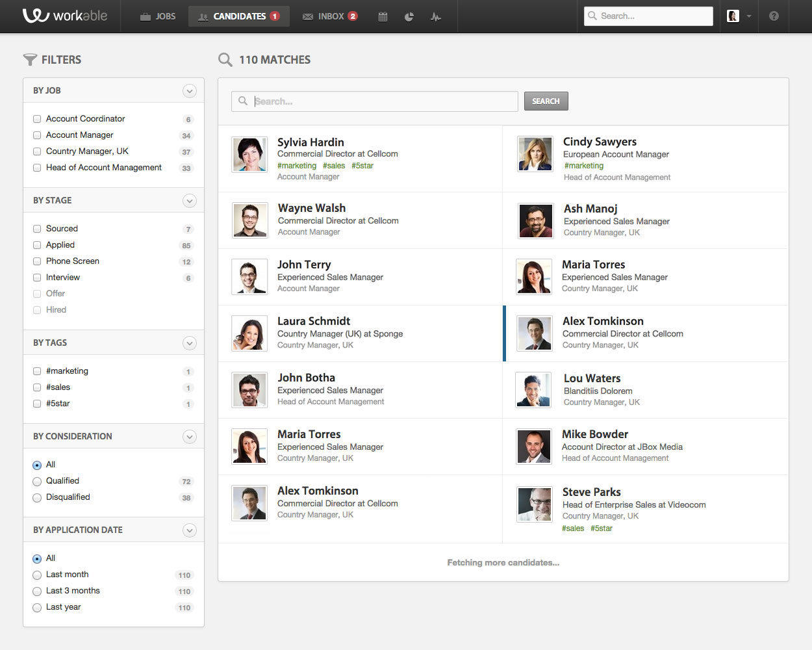
Task: Click the Workable logo
Action: coord(65,16)
